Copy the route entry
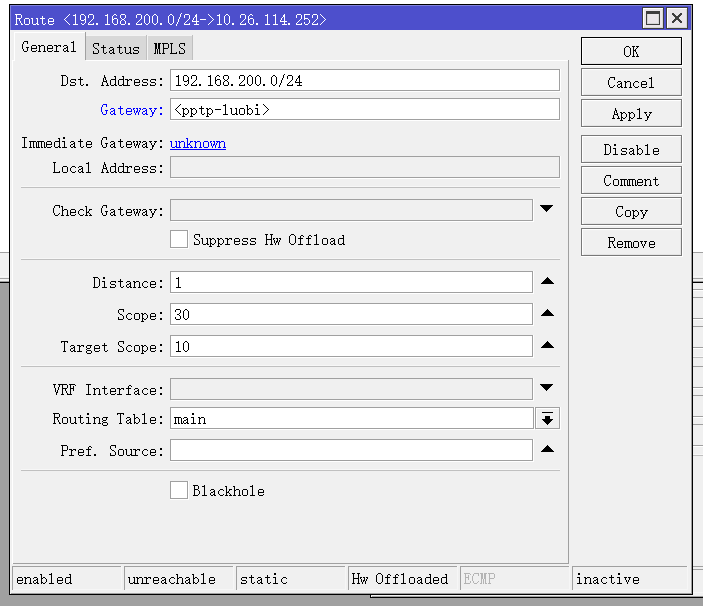703x606 pixels. [x=631, y=212]
